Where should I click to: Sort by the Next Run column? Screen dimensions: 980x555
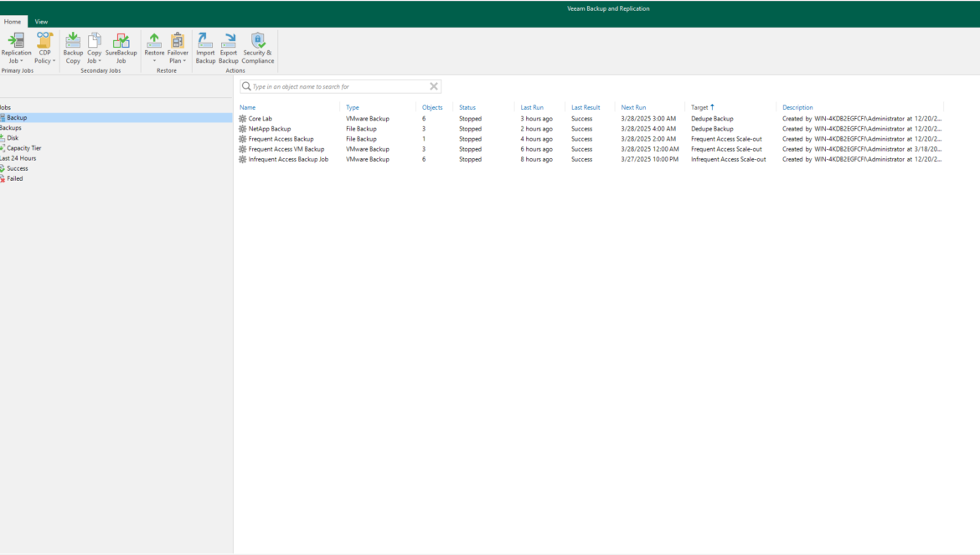[x=633, y=107]
